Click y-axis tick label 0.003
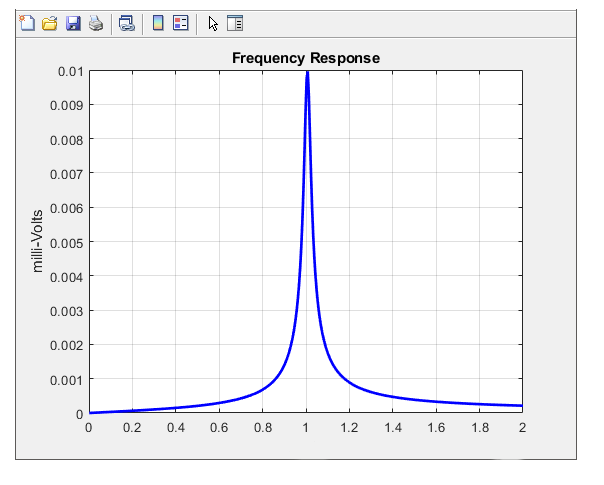 pos(67,311)
